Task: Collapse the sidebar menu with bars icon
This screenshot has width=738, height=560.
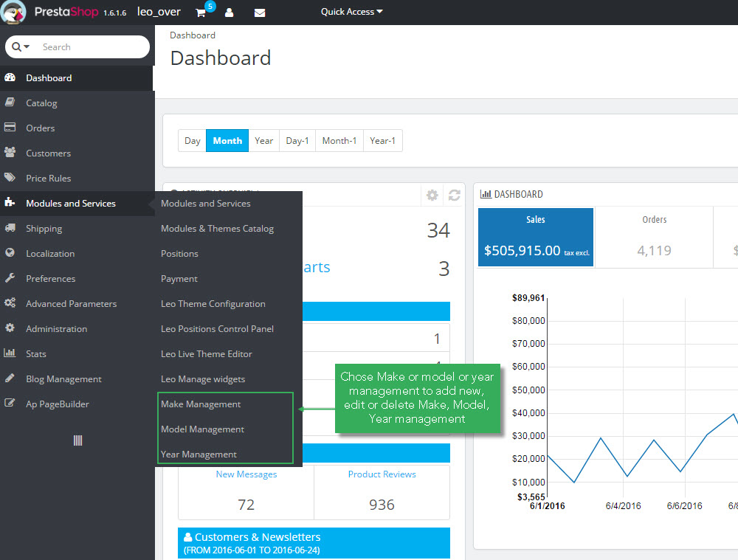Action: pos(77,440)
